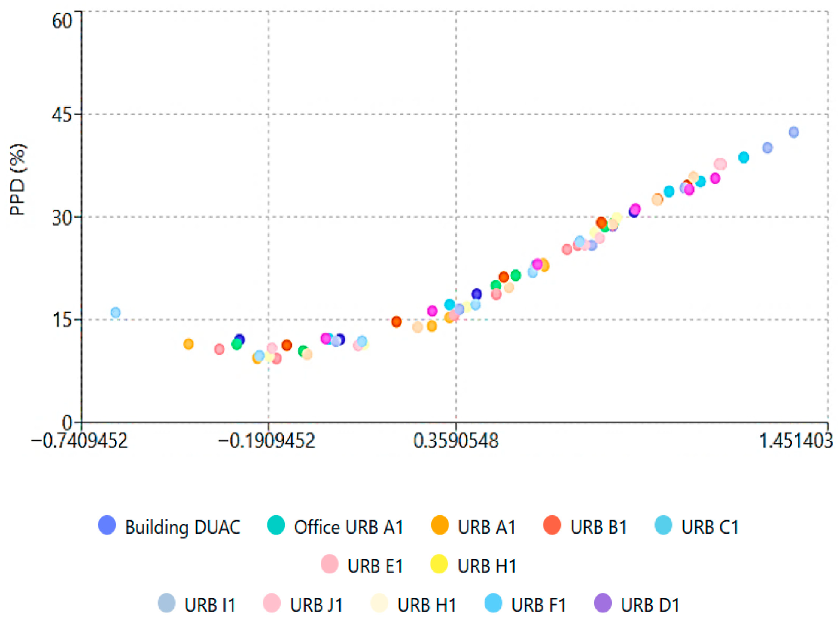
Task: Click the PPD (%) y-axis title
Action: point(18,179)
